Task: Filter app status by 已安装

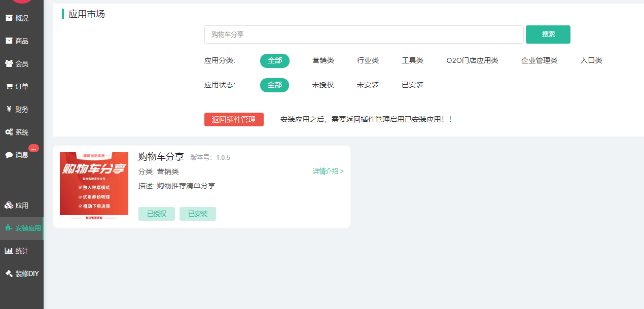Action: point(412,85)
